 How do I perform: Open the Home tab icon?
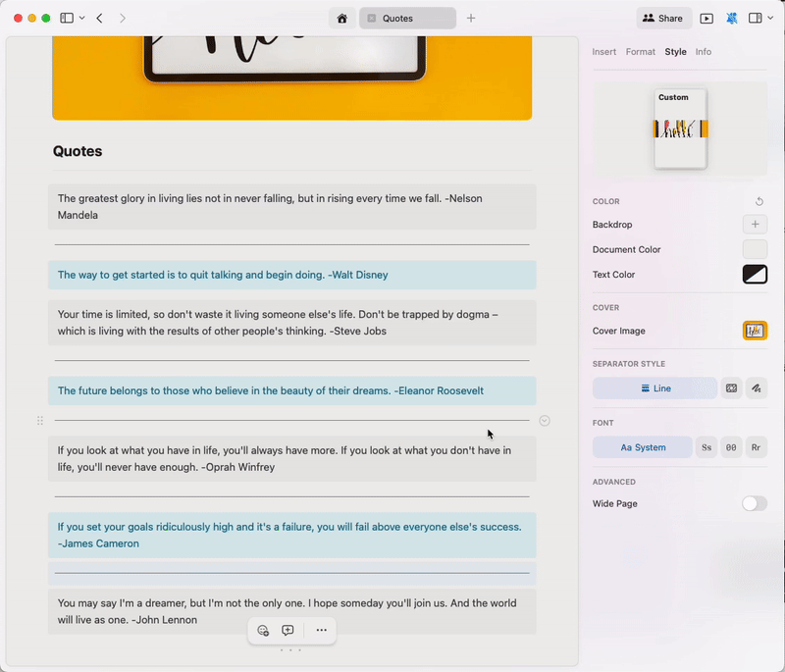341,19
